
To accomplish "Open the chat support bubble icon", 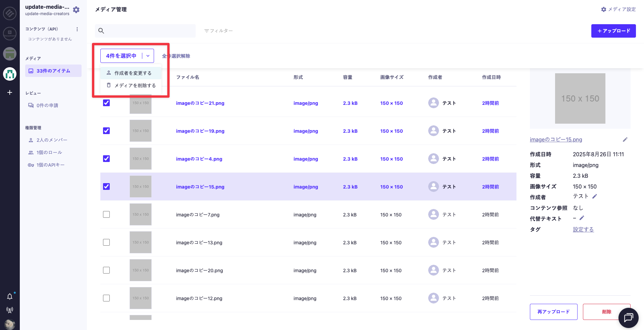I will click(628, 318).
